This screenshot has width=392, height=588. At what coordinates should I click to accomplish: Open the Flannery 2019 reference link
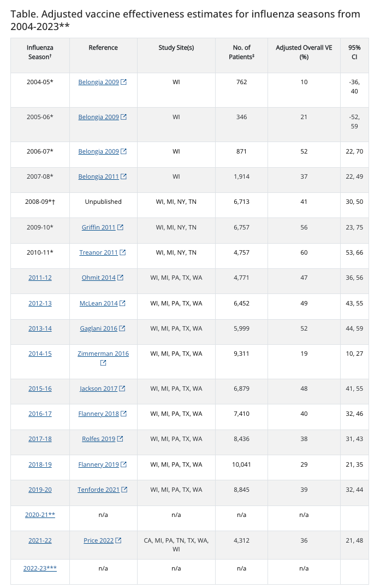(98, 464)
